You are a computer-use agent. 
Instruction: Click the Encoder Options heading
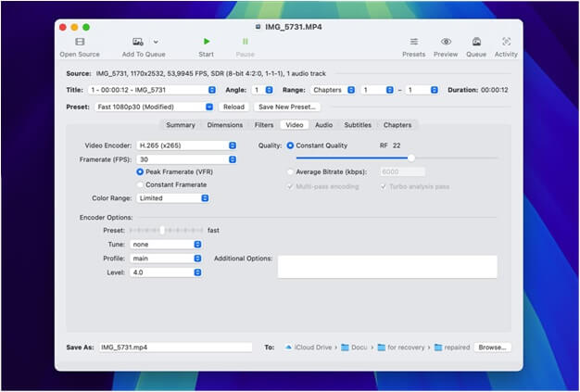[107, 218]
